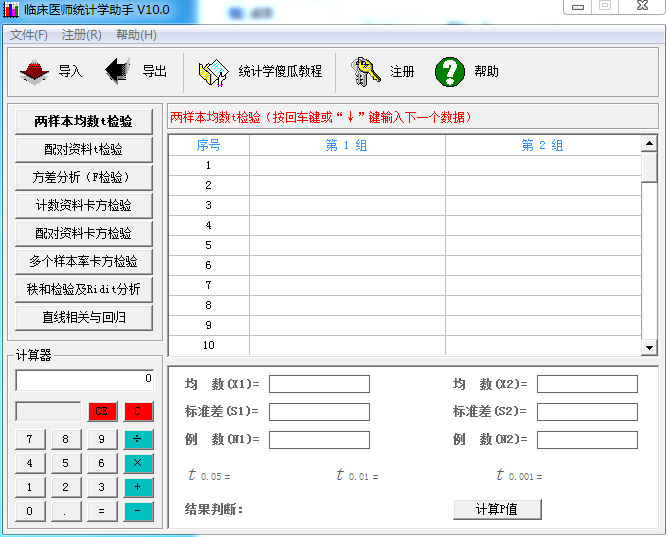This screenshot has height=537, width=668.
Task: Click the decimal point calculator key
Action: [66, 511]
